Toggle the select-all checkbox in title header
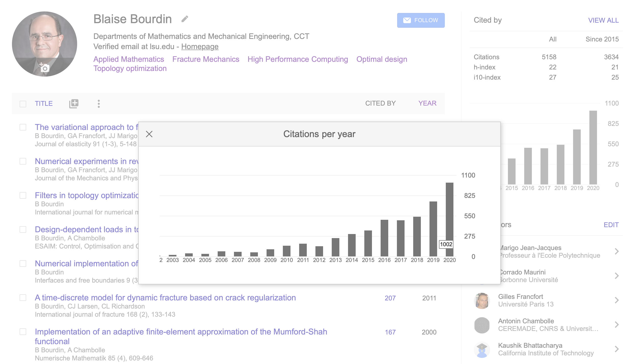 23,104
